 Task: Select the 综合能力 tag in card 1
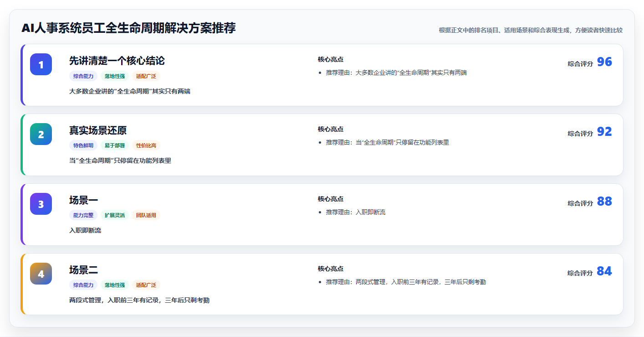click(x=83, y=76)
